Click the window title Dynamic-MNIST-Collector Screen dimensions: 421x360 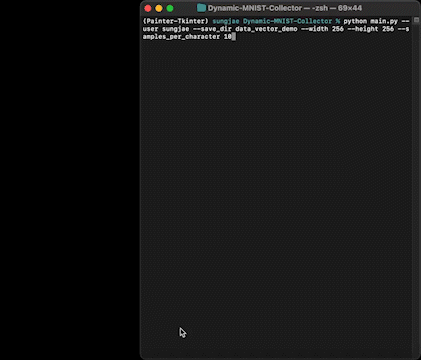[255, 8]
